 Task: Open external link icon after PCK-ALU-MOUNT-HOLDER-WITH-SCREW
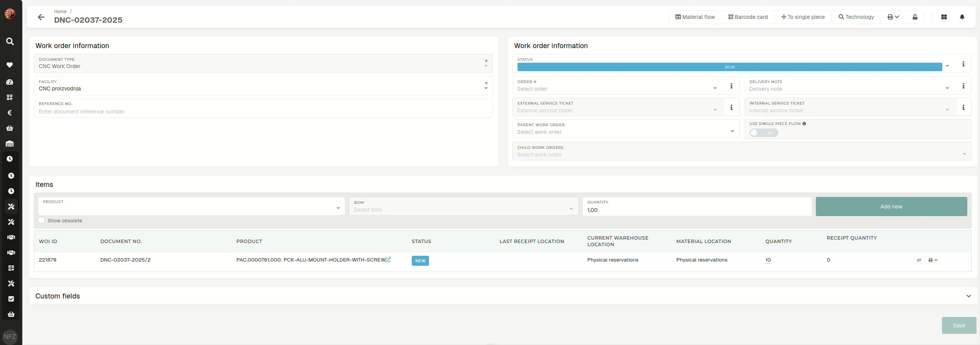(x=388, y=260)
